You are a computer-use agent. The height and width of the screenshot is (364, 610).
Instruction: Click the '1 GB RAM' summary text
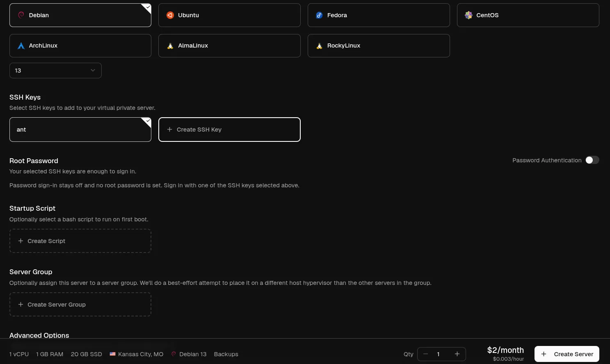[x=50, y=354]
